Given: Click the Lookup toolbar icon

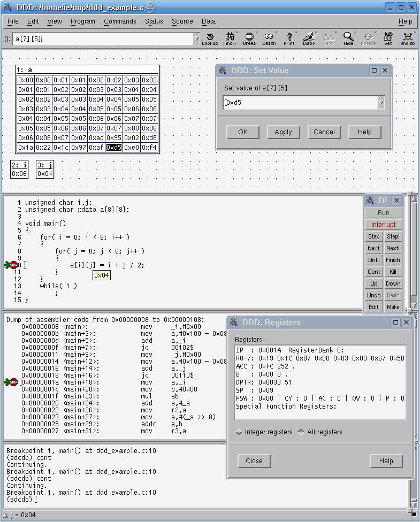Looking at the screenshot, I should pos(210,39).
